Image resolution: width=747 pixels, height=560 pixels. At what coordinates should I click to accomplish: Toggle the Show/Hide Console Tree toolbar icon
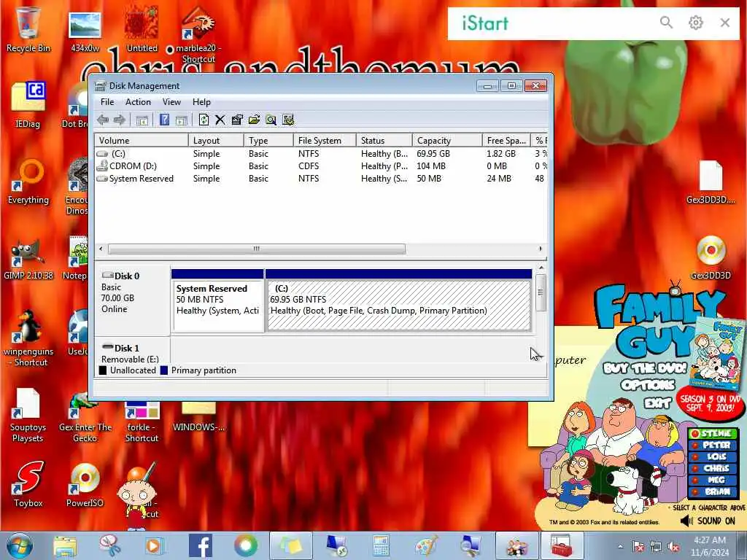(142, 120)
